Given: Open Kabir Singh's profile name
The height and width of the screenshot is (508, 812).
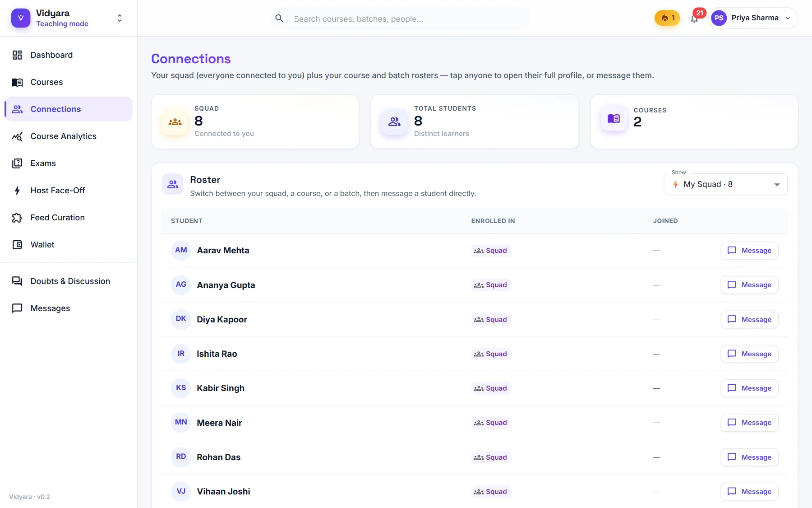Looking at the screenshot, I should [221, 388].
